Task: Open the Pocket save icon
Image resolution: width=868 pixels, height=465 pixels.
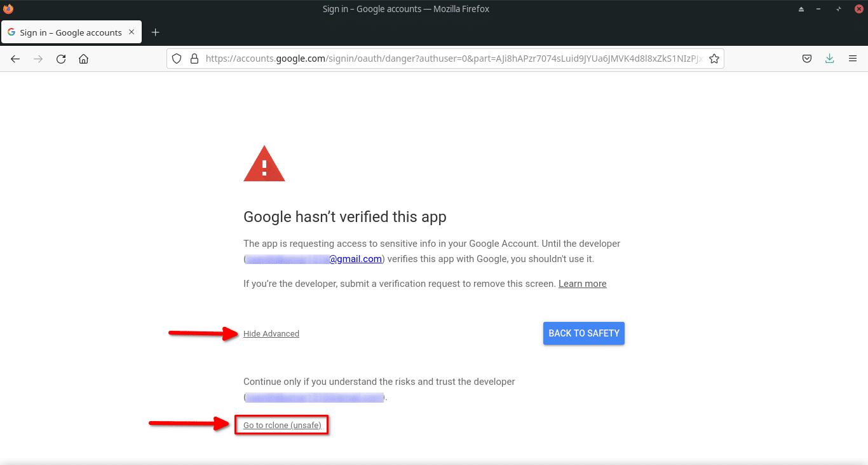Action: (x=806, y=59)
